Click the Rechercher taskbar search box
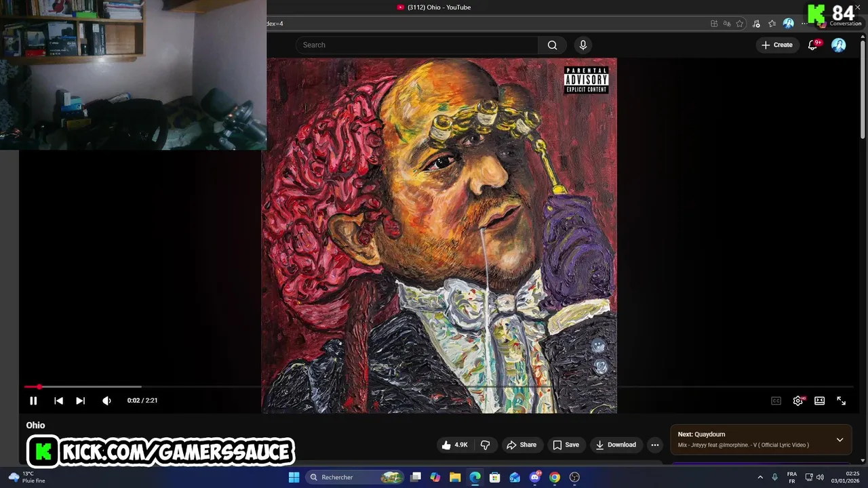 pyautogui.click(x=355, y=477)
